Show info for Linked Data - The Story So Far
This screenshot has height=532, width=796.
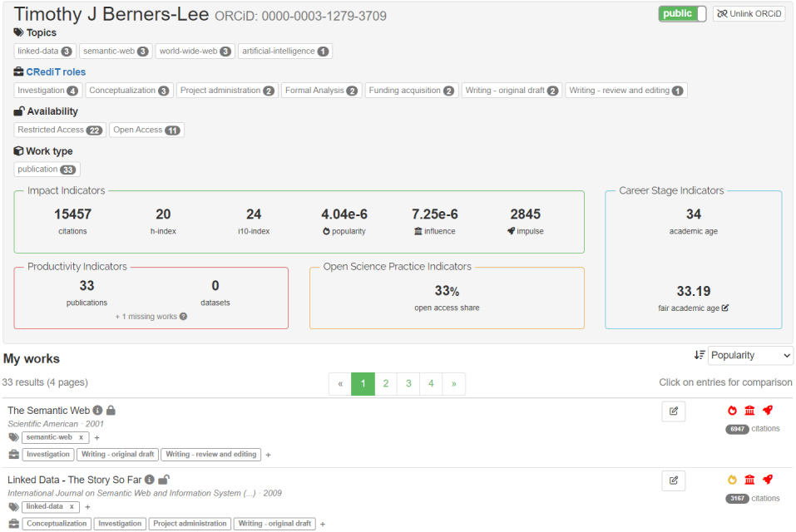(x=149, y=480)
